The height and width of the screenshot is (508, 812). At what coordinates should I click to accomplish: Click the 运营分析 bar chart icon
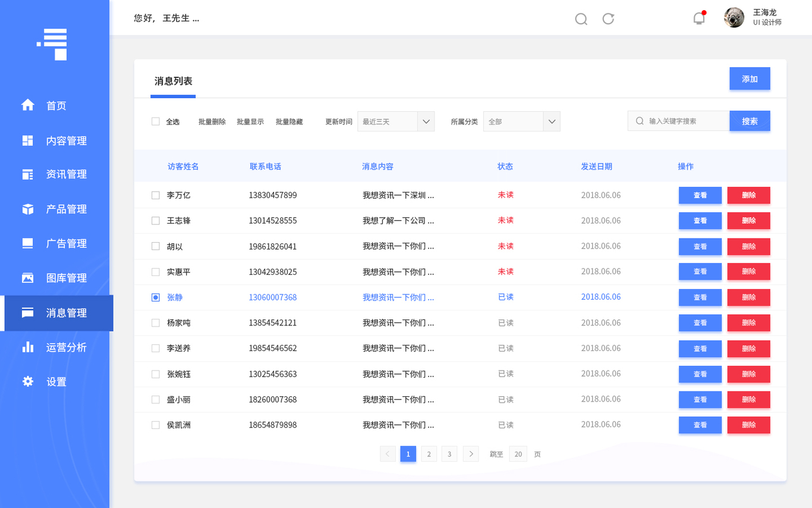28,347
